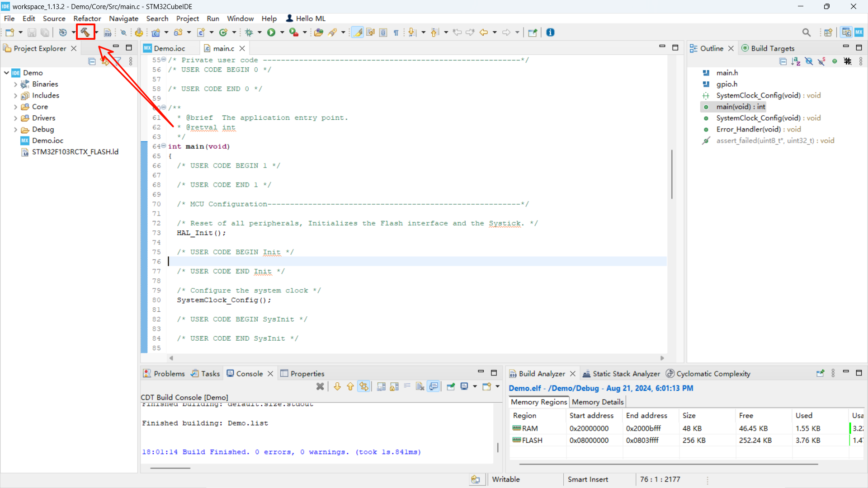
Task: Click console Scroll to next error down arrow
Action: point(337,386)
